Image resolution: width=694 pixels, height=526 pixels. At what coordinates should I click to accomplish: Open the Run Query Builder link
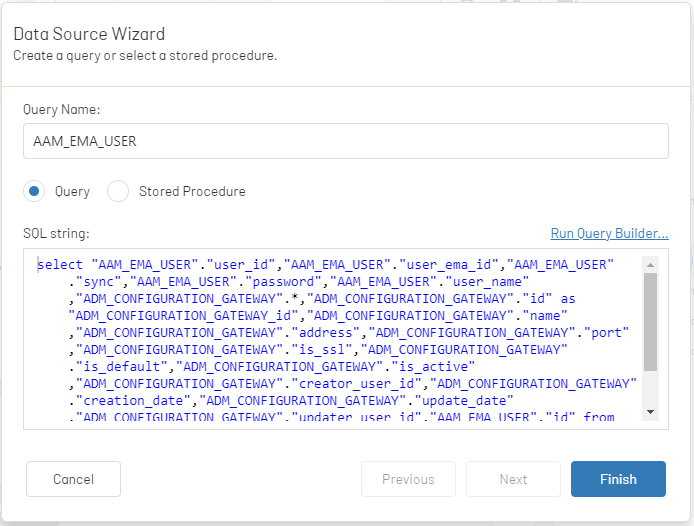tap(609, 233)
